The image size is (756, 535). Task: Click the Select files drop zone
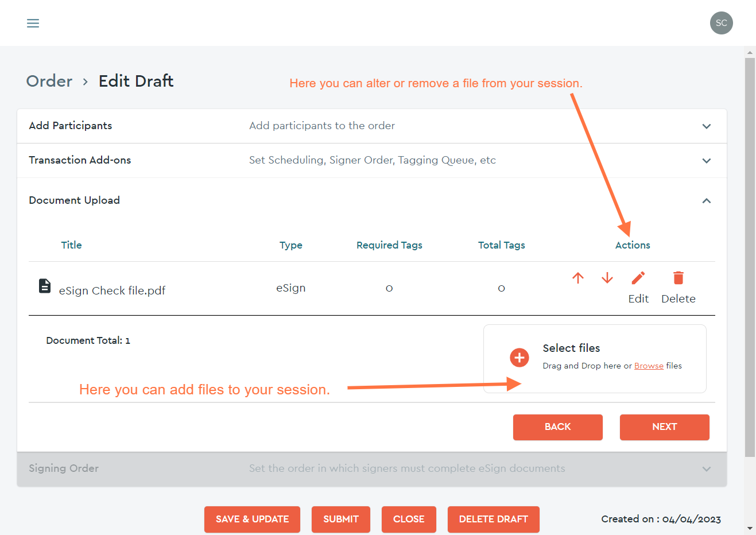[595, 359]
